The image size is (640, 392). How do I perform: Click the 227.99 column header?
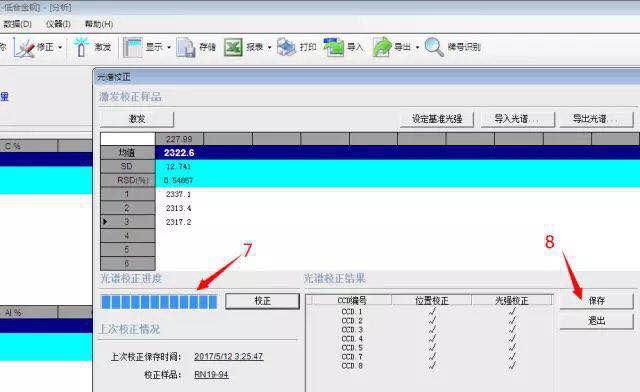pyautogui.click(x=179, y=139)
